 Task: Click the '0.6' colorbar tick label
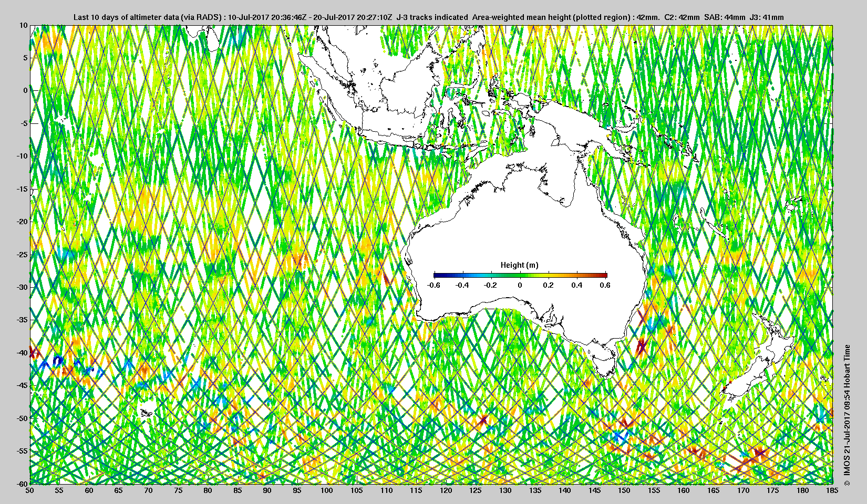[x=605, y=285]
